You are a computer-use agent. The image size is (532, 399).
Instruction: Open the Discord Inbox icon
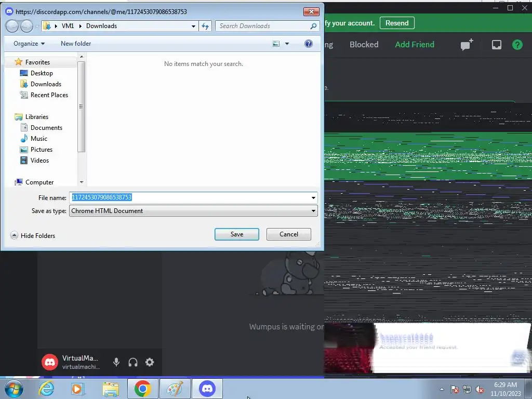pos(496,45)
